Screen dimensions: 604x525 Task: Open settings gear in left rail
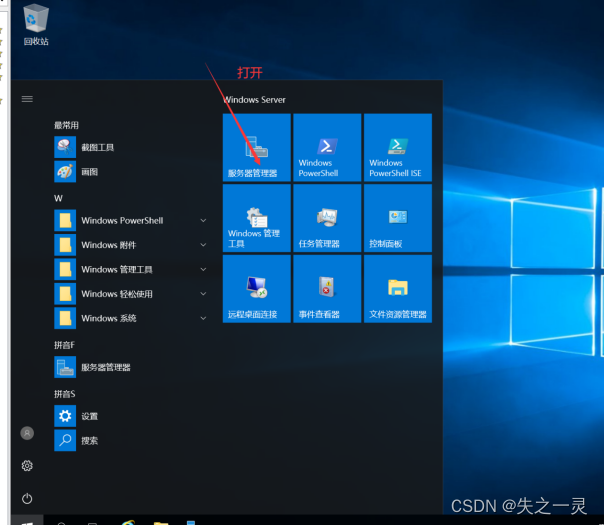[27, 466]
